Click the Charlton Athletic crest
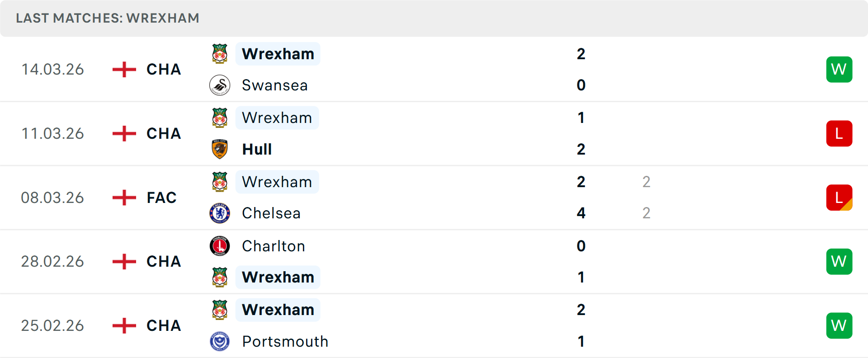 pos(220,246)
